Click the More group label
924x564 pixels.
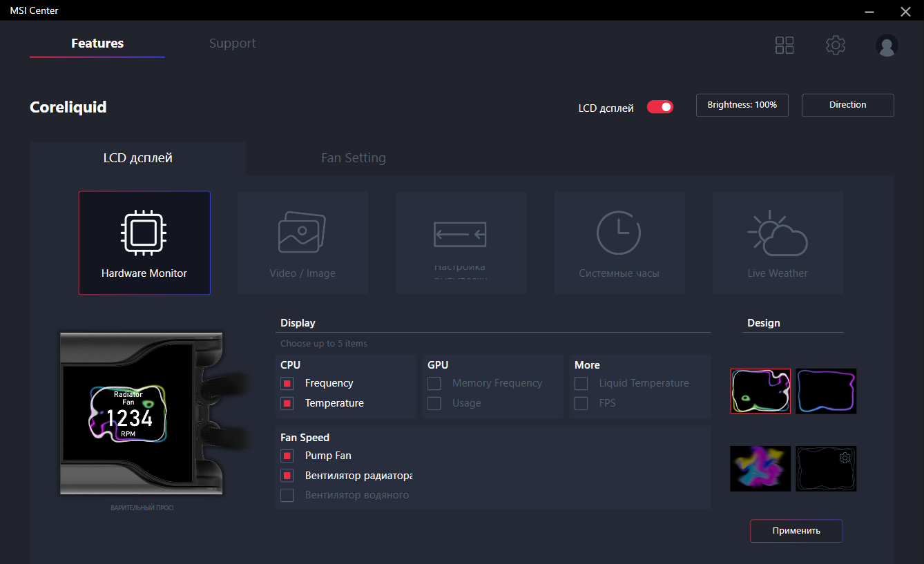pyautogui.click(x=588, y=365)
